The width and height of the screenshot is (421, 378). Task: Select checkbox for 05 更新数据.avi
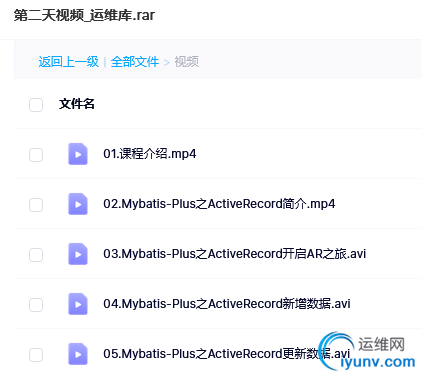(36, 355)
